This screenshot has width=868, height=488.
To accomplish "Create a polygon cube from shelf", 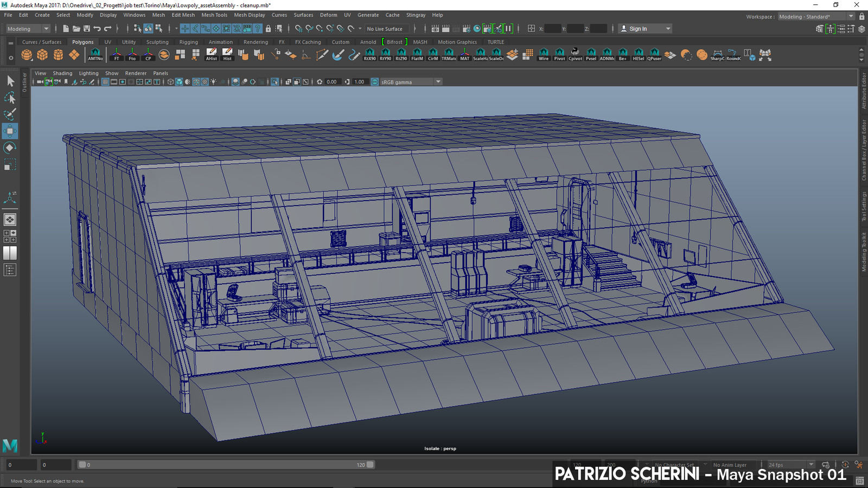I will (42, 55).
